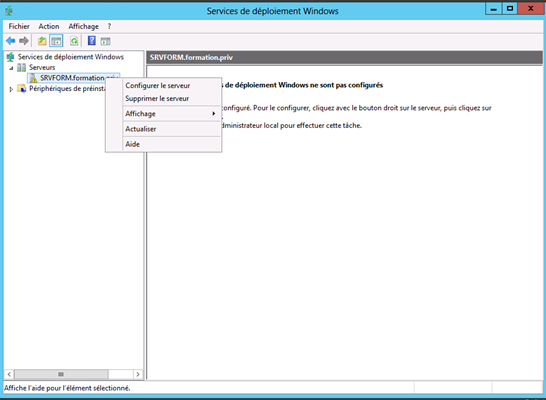546x400 pixels.
Task: Select Services de déploiement Windows tree root
Action: click(x=71, y=57)
